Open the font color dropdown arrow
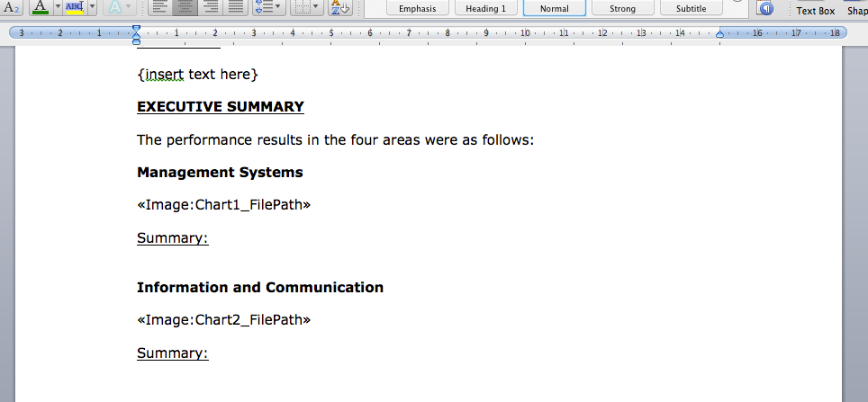Viewport: 868px width, 402px height. [58, 7]
